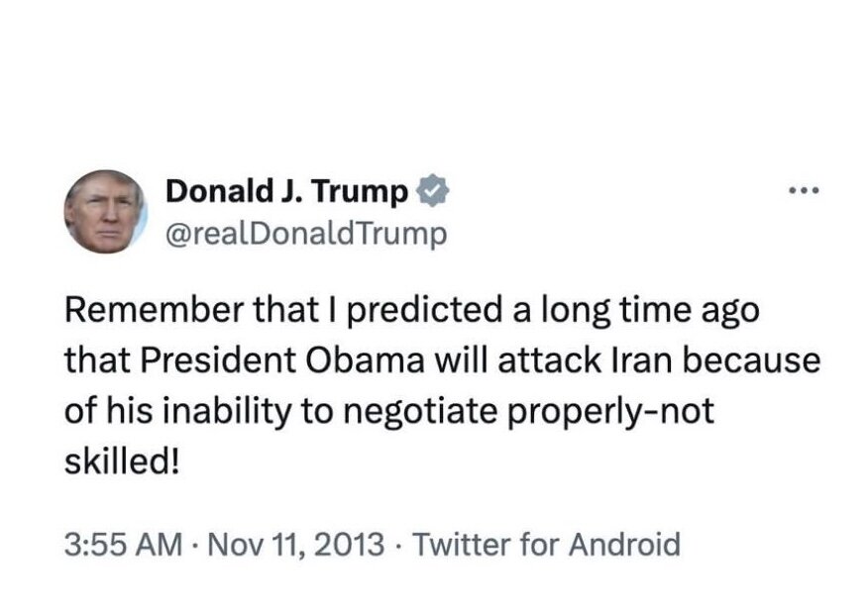Viewport: 868px width, 615px height.
Task: Open the profile avatar picture
Action: pos(105,211)
